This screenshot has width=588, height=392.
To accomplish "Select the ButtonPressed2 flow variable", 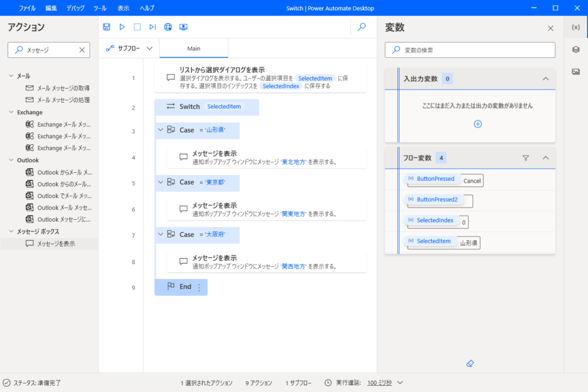I will point(434,199).
